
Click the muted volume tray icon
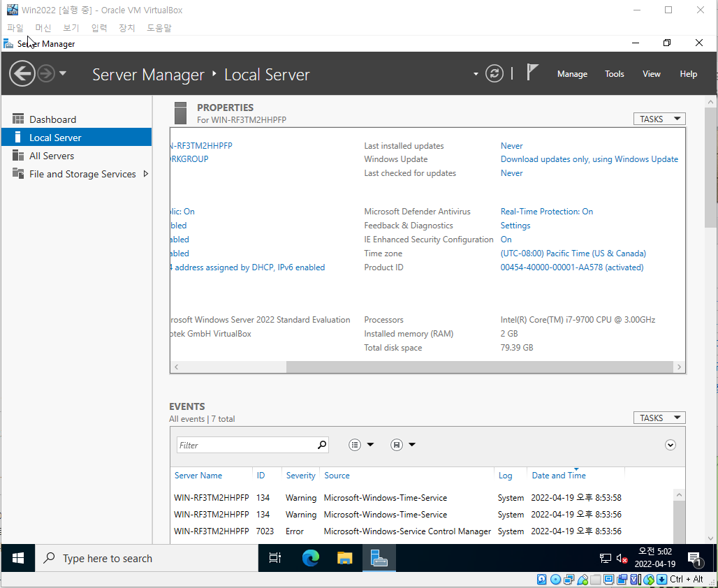(x=622, y=558)
